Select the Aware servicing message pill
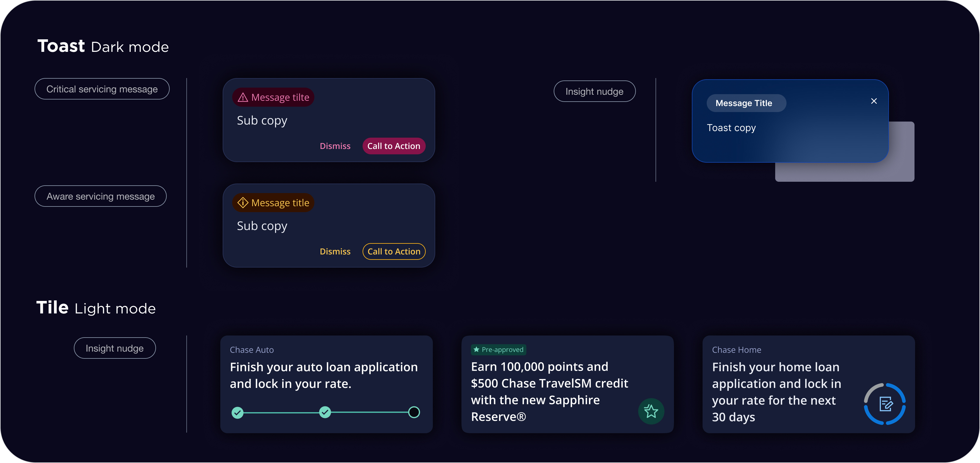 [x=100, y=196]
